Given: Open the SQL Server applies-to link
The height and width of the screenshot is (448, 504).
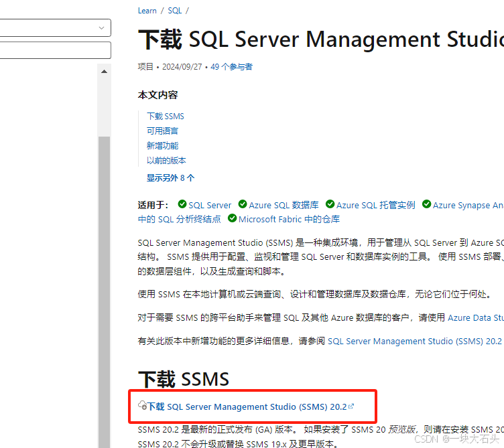Looking at the screenshot, I should pyautogui.click(x=210, y=205).
